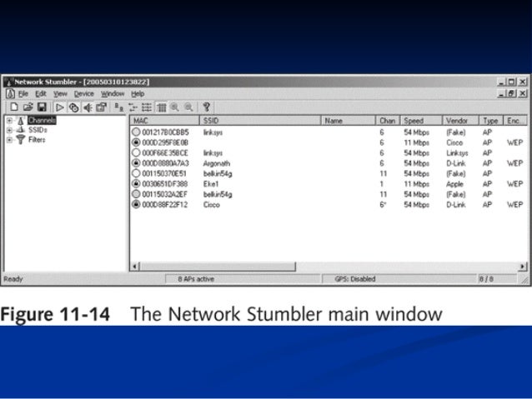Click the Channels antenna tree icon
Viewport: 532px width, 399px height.
pyautogui.click(x=21, y=120)
